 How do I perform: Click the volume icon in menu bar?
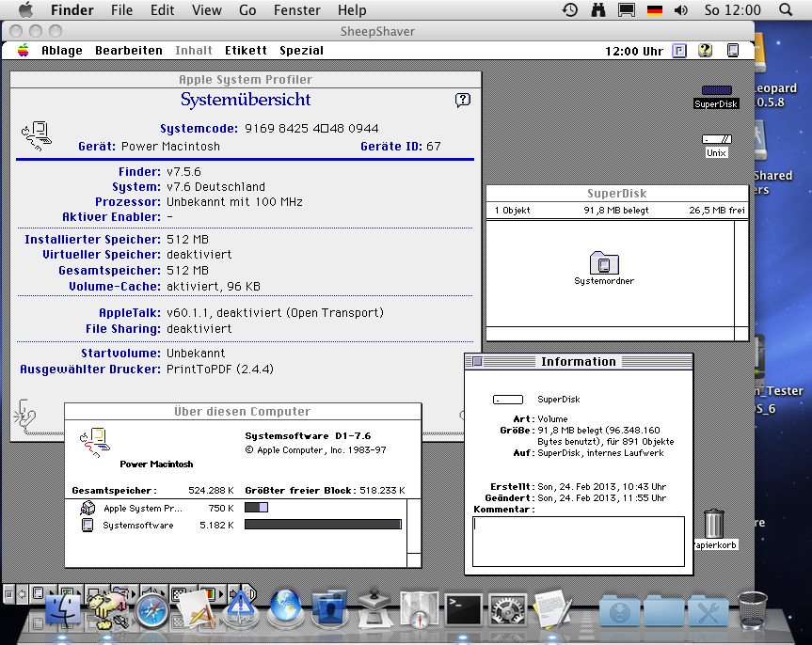(681, 9)
